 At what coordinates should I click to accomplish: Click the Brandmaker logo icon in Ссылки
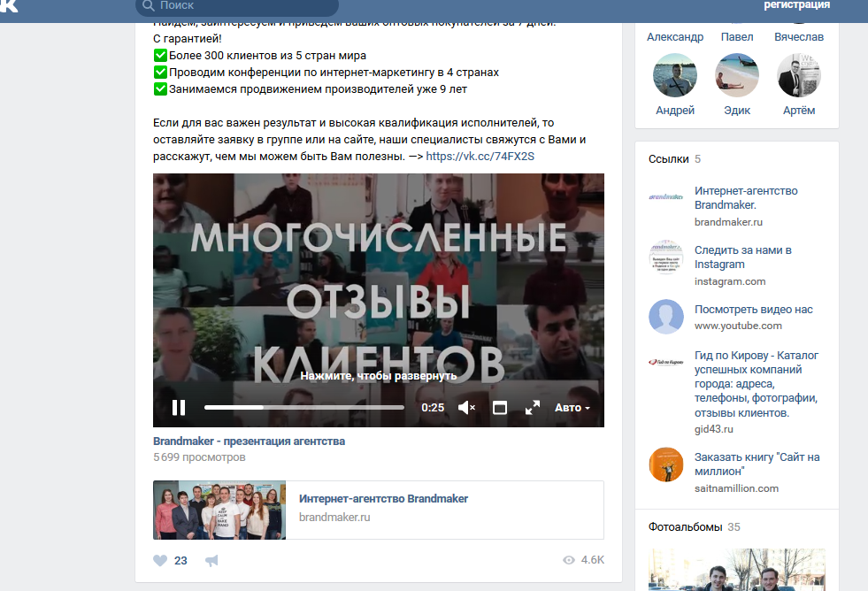coord(666,197)
